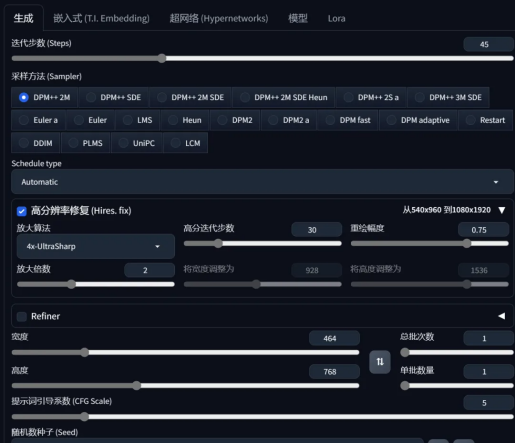The image size is (516, 444).
Task: Select the DPM++ SDE sampler
Action: coord(114,97)
